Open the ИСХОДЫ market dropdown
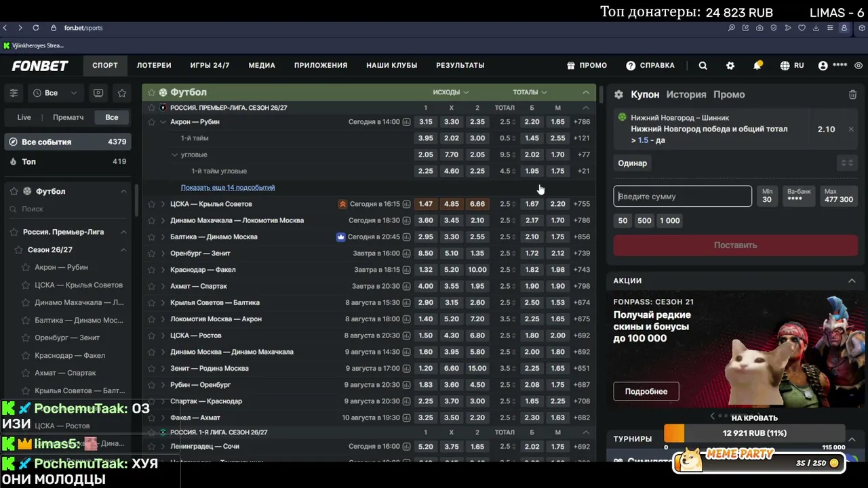The height and width of the screenshot is (488, 868). tap(451, 92)
